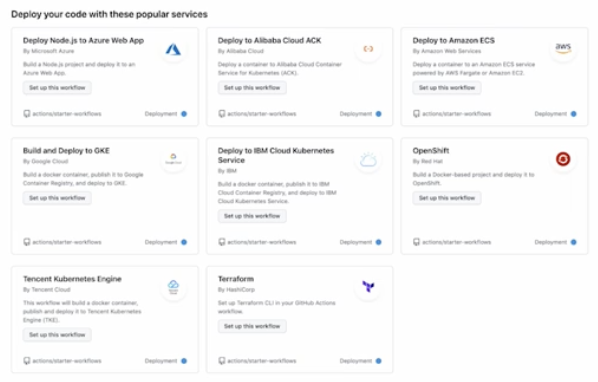The height and width of the screenshot is (382, 598).
Task: Click repo icon in Alibaba Cloud ACK card
Action: [x=222, y=114]
